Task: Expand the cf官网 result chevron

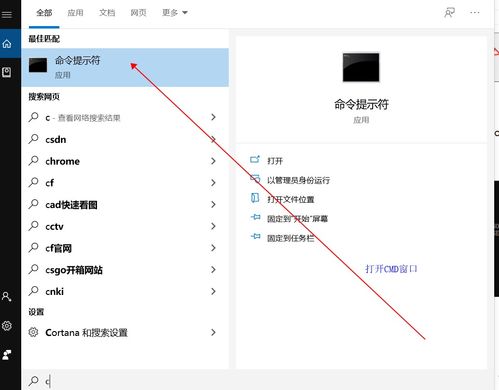Action: click(213, 248)
